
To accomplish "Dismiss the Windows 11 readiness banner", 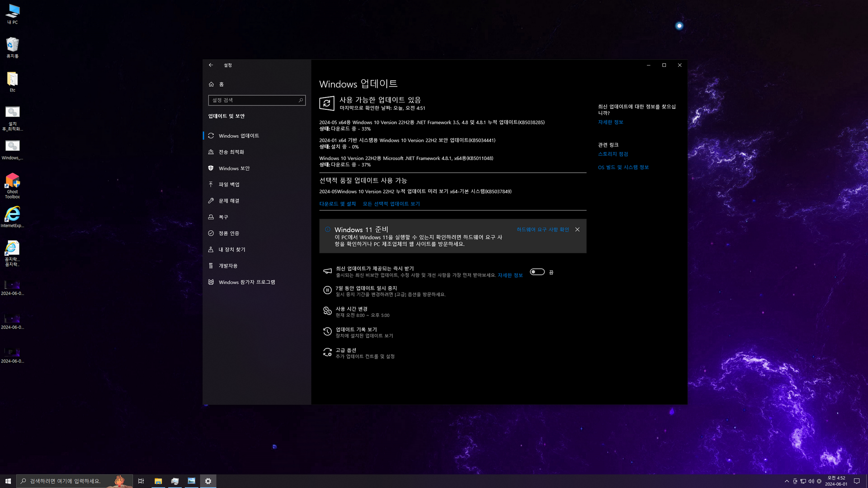I will pyautogui.click(x=577, y=230).
